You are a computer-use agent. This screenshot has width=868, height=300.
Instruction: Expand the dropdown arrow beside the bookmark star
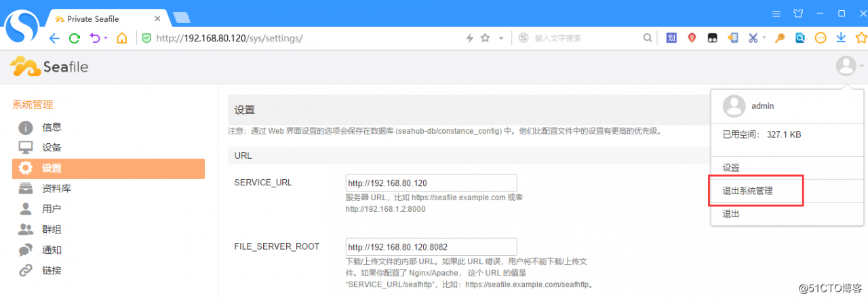tap(501, 39)
